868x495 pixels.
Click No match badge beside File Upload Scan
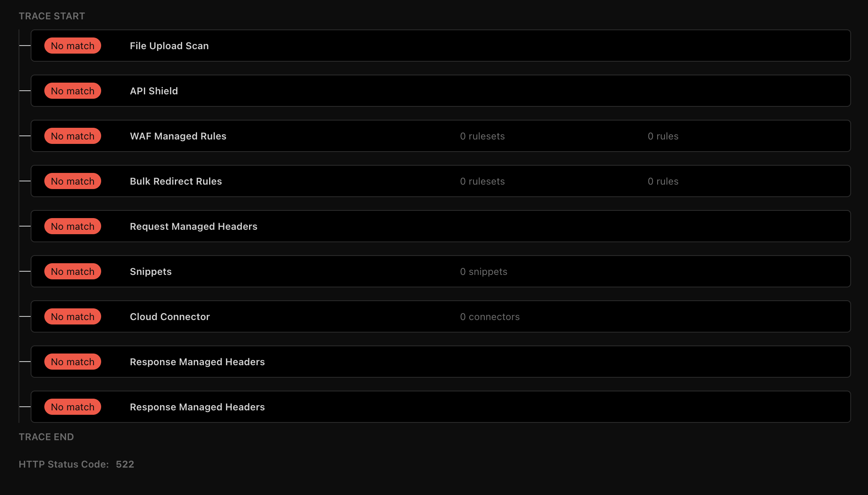click(x=73, y=46)
